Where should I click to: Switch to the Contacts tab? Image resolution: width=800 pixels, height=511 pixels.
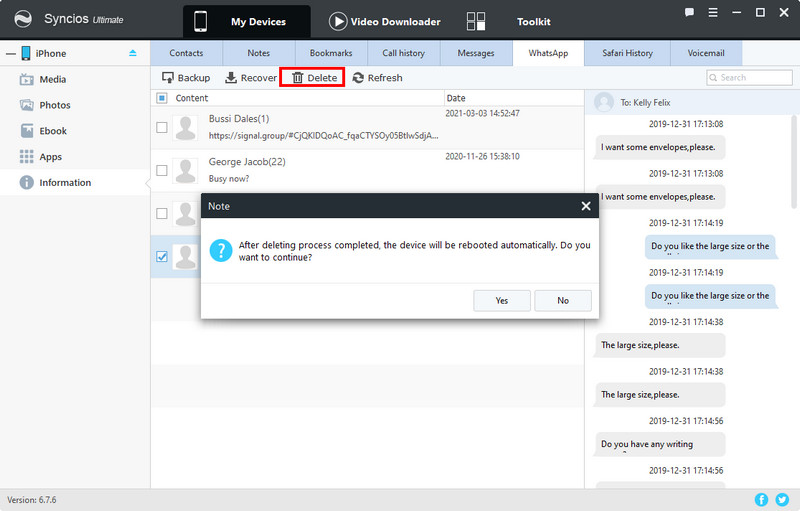click(186, 53)
